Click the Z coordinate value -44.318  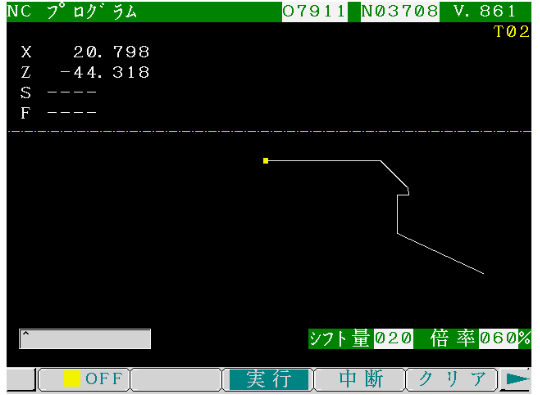click(x=105, y=72)
